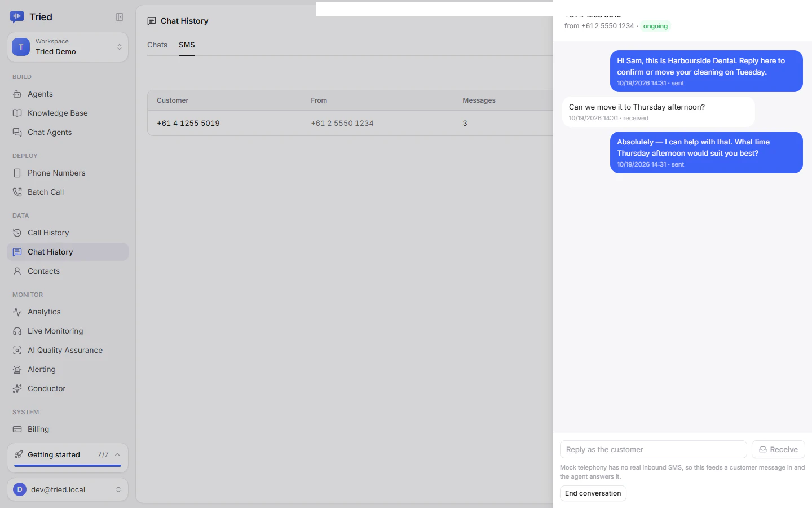Open the dev@tried.local account menu

[68, 489]
